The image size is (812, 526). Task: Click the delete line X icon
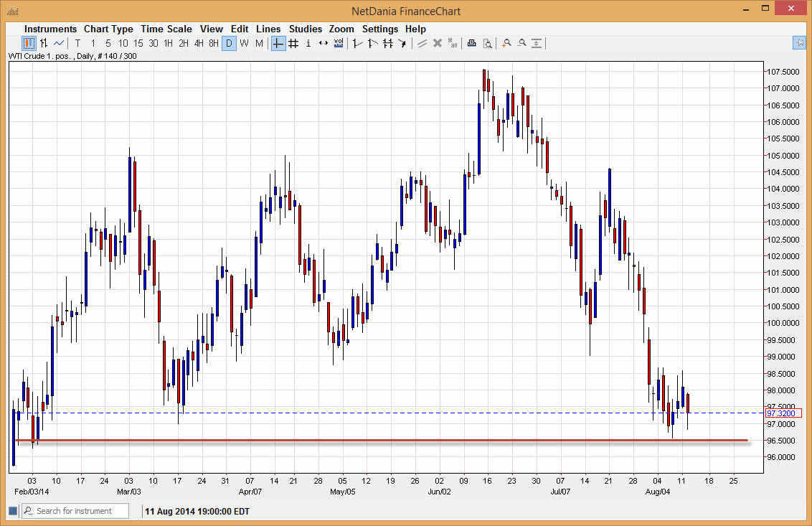[x=437, y=43]
